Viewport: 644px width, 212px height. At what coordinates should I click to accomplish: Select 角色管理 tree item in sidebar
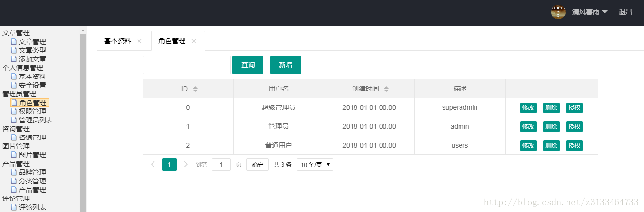point(32,103)
